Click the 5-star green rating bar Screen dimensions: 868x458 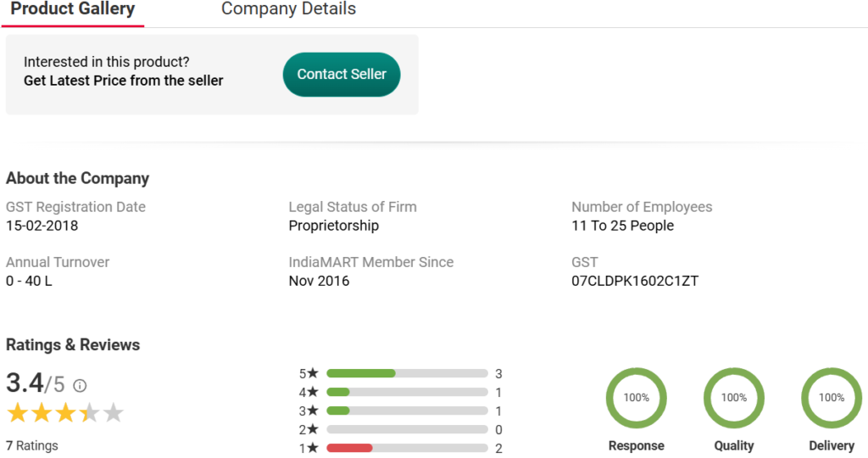(407, 373)
